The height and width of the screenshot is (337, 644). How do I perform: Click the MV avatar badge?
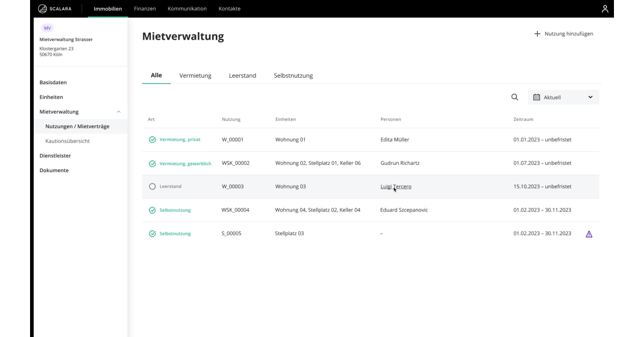point(47,28)
